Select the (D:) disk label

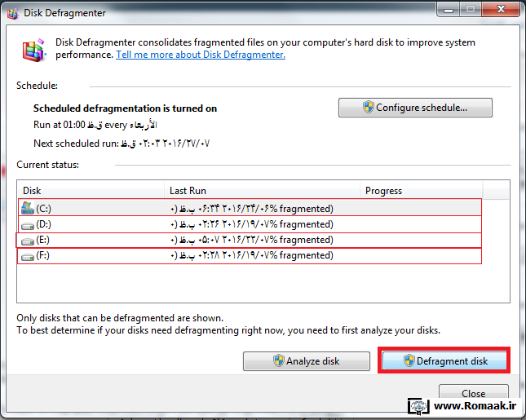pos(43,224)
